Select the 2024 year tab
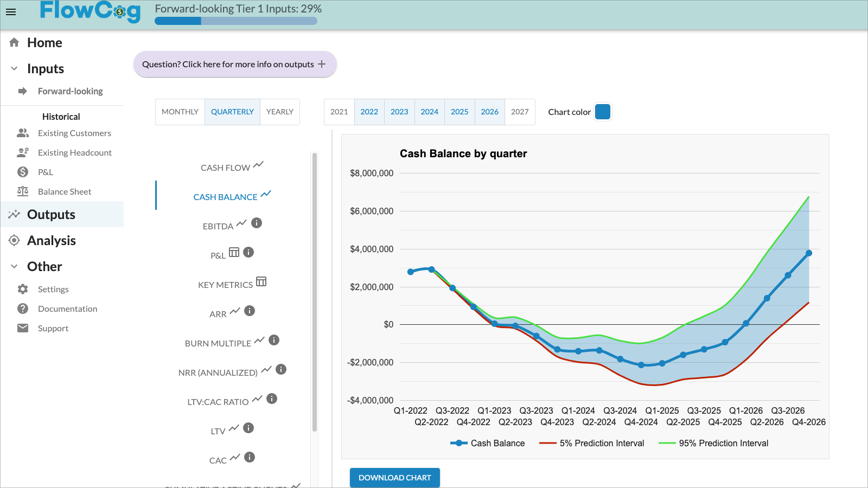Screen dimensions: 868x488 pos(430,112)
